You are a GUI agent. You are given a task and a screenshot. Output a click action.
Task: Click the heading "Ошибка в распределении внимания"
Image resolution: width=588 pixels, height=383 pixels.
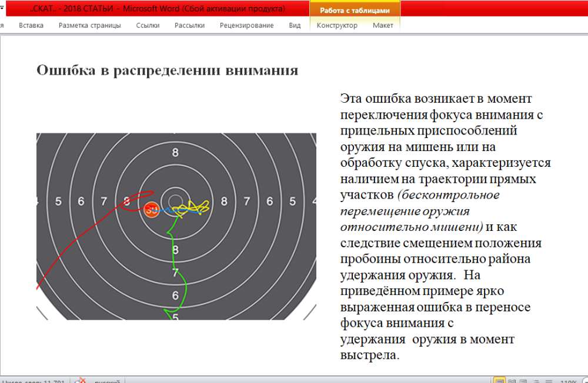(167, 70)
